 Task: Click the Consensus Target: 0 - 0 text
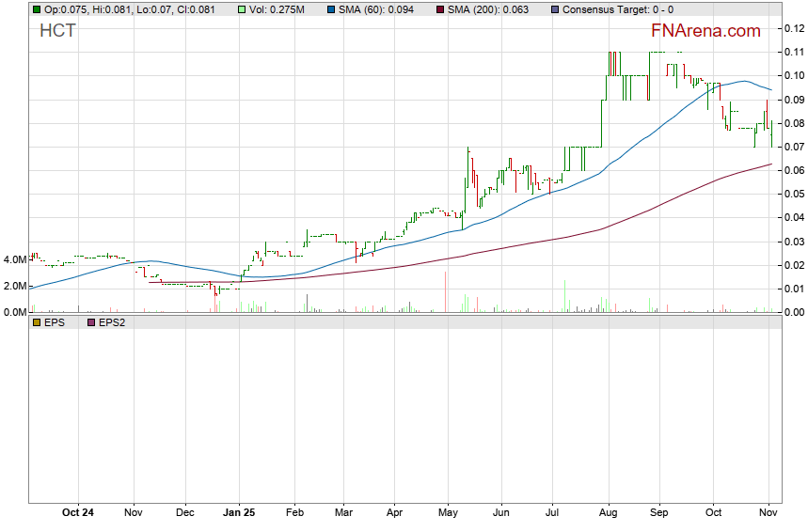[x=618, y=9]
